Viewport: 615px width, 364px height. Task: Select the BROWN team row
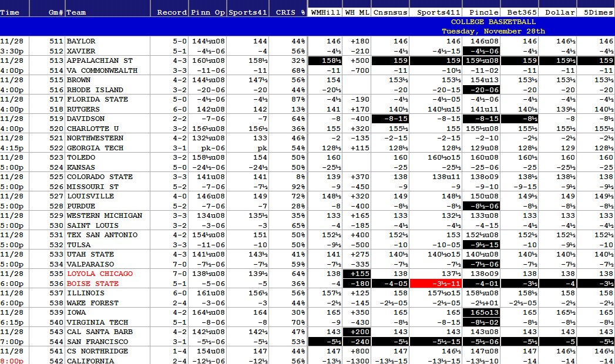pos(308,80)
